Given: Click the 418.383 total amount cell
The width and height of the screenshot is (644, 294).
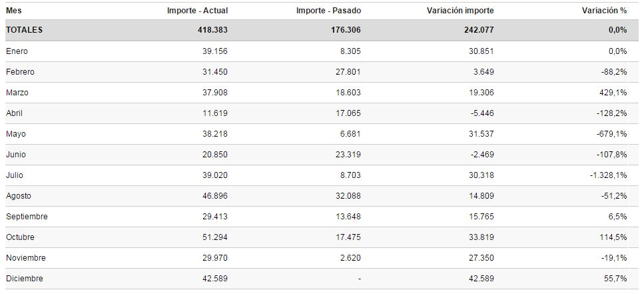Looking at the screenshot, I should 214,30.
